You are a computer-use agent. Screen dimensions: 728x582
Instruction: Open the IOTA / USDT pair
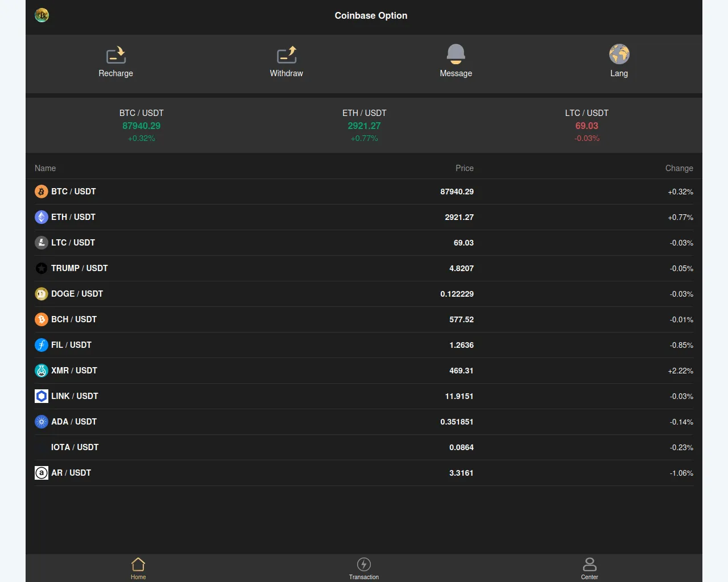point(75,447)
